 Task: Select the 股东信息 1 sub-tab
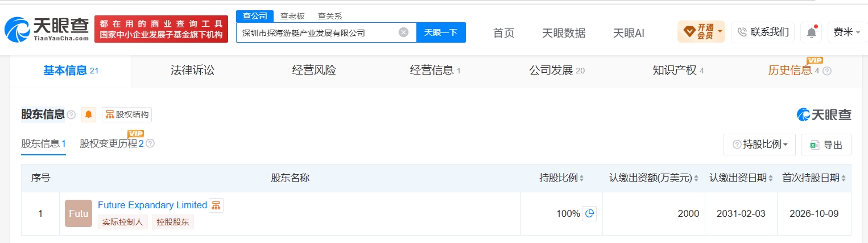44,144
